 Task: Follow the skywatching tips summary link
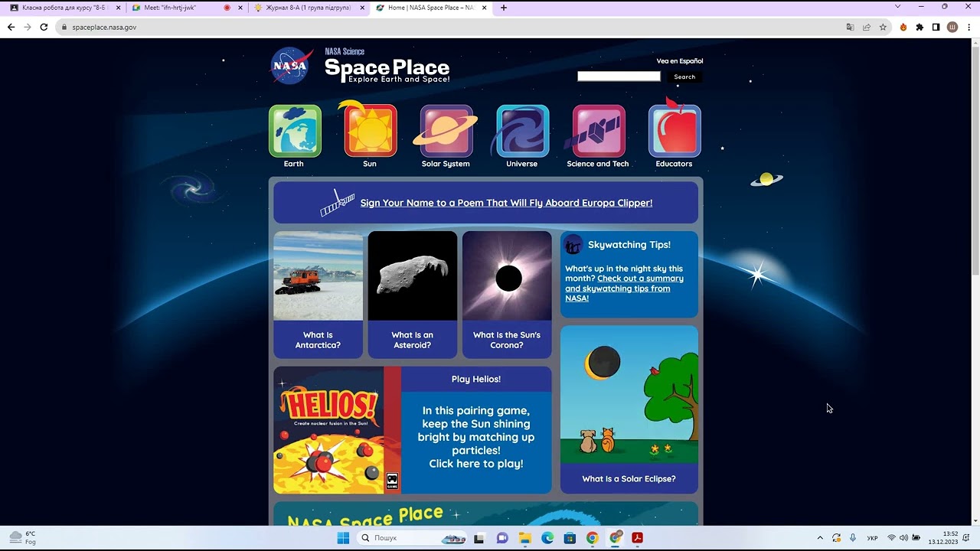click(624, 288)
